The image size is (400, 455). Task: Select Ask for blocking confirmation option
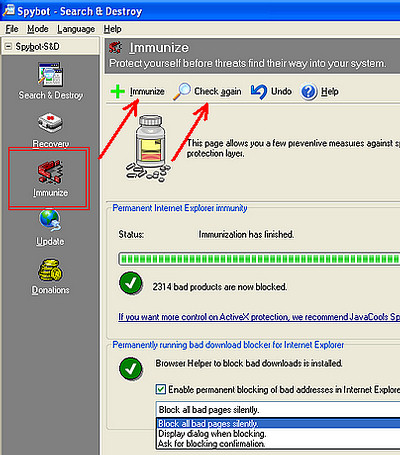(211, 444)
